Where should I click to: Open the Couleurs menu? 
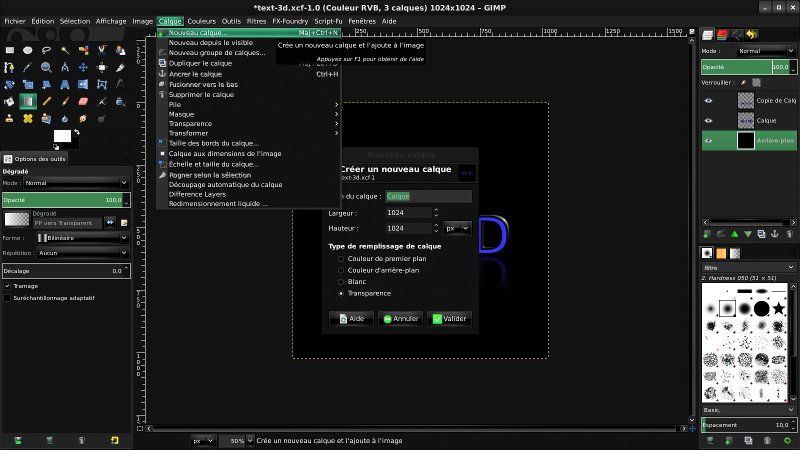tap(201, 21)
